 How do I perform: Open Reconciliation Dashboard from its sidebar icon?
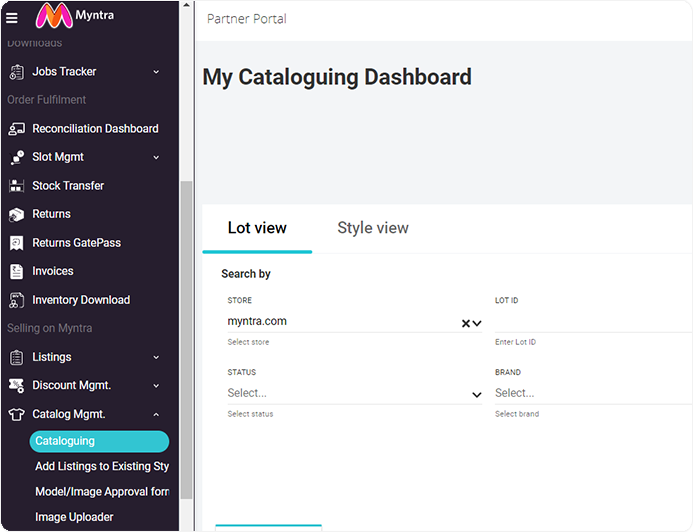15,129
